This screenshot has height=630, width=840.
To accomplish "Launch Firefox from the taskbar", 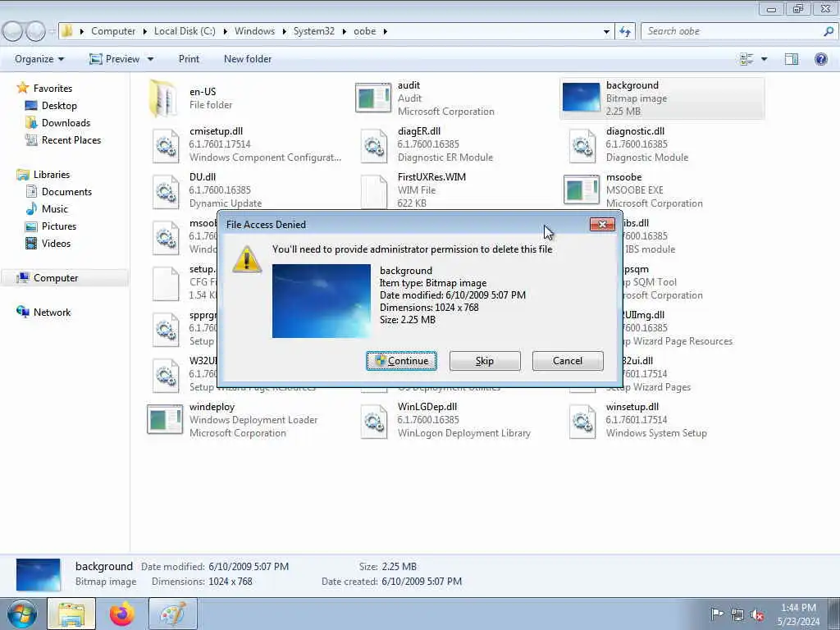I will pos(122,614).
